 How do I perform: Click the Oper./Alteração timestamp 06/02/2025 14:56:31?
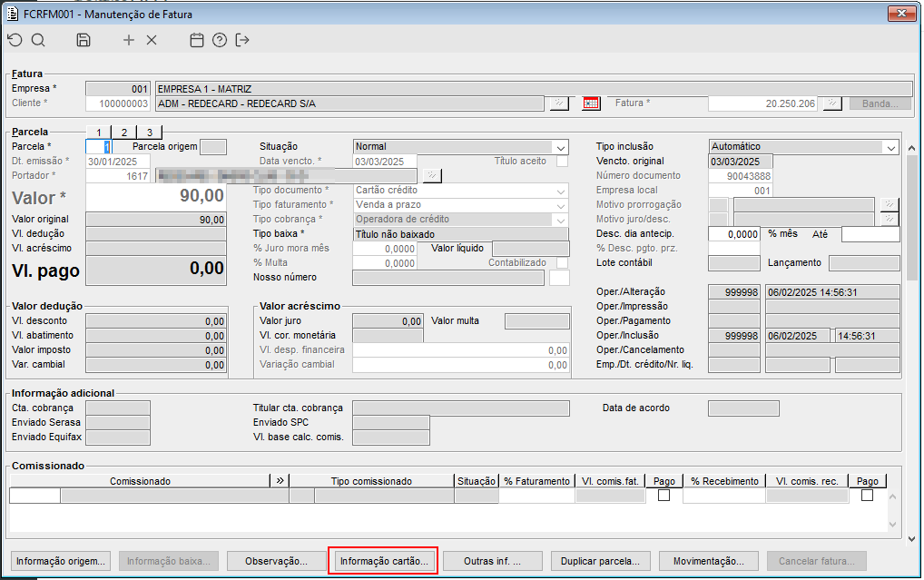[x=832, y=291]
